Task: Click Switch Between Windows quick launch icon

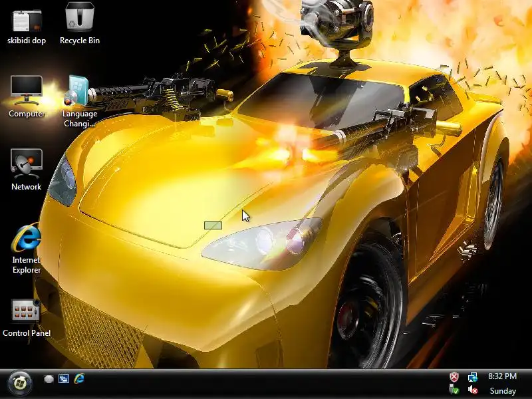Action: click(64, 379)
